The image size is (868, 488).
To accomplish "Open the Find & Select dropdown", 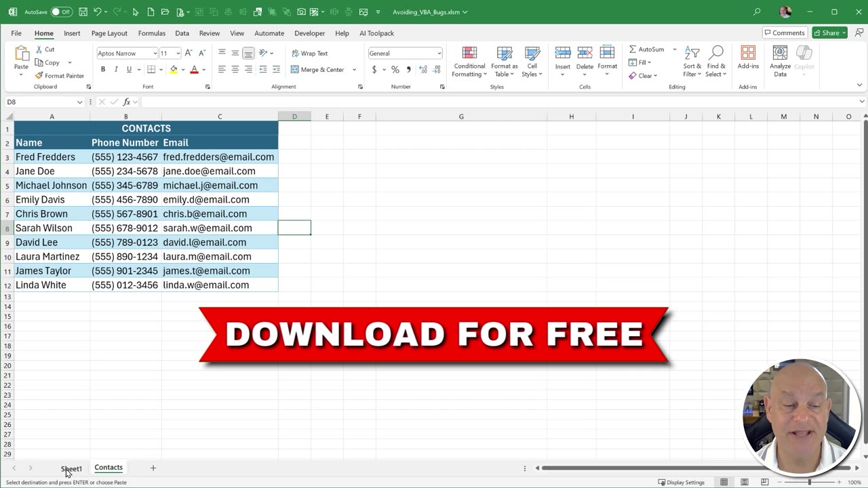I will [x=716, y=62].
